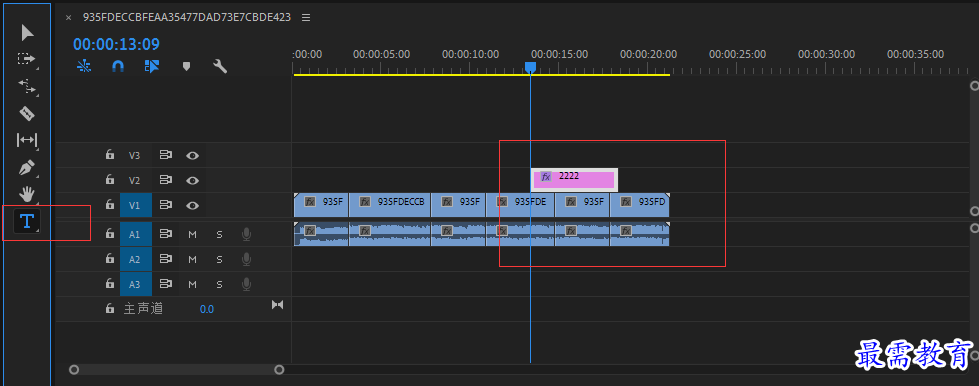Select the Hand tool
Image resolution: width=979 pixels, height=386 pixels.
pyautogui.click(x=27, y=194)
